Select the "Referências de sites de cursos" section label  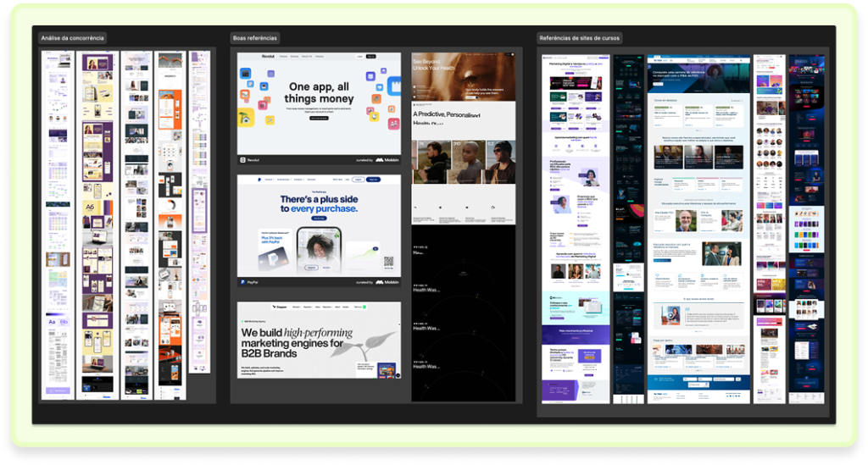point(580,38)
